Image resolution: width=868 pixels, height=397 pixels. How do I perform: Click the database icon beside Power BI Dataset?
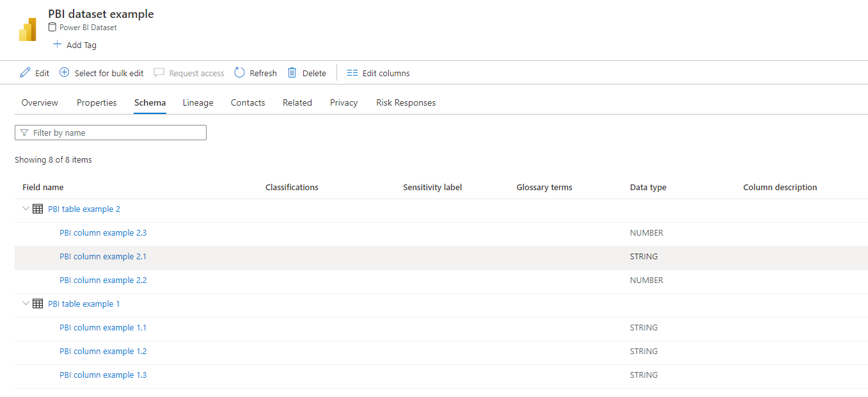click(x=52, y=28)
